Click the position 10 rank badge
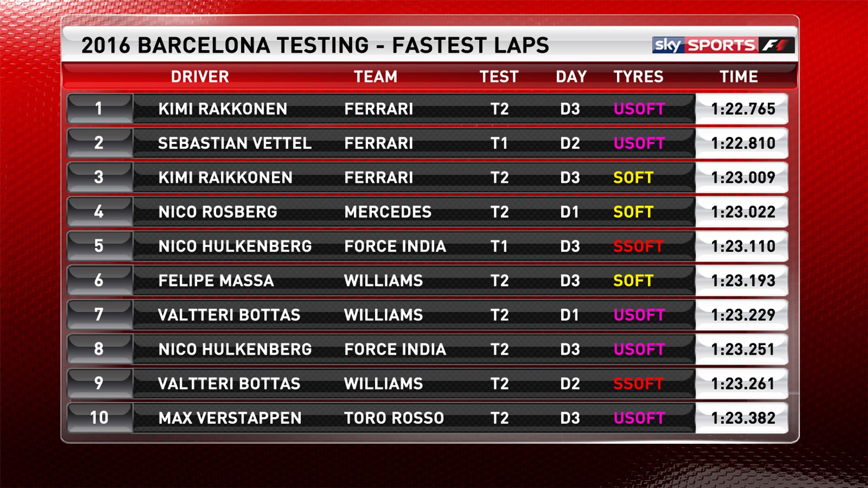This screenshot has height=488, width=868. coord(100,418)
